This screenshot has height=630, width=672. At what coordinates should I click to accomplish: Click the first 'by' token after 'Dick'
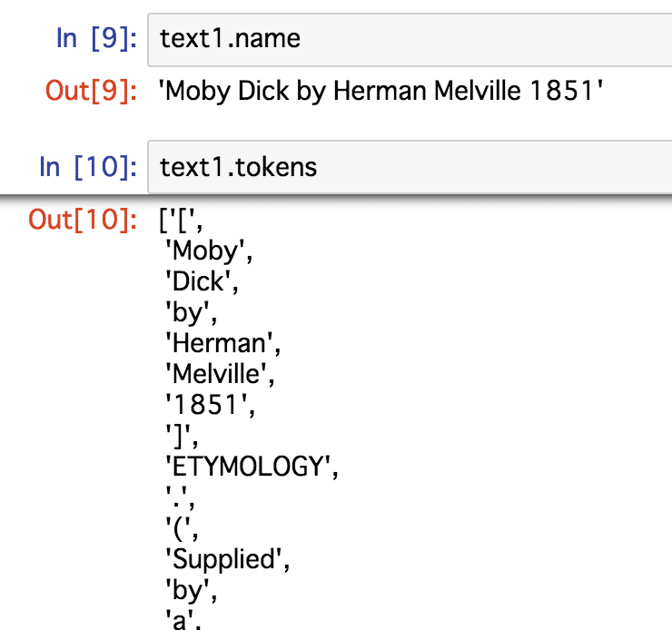(x=192, y=313)
